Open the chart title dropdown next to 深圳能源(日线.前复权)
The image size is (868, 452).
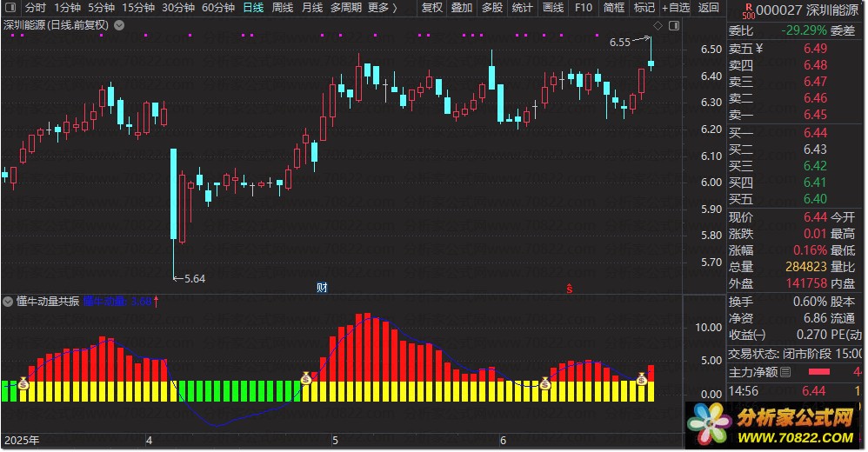pos(119,25)
